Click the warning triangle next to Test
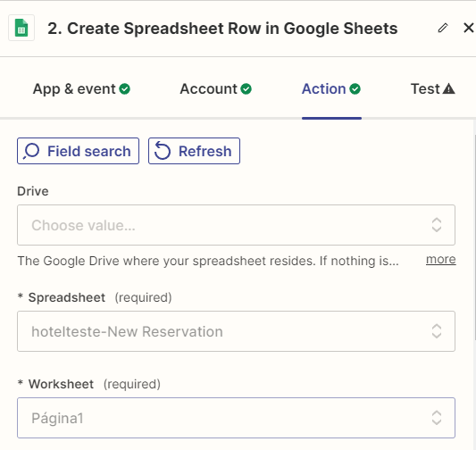Image resolution: width=476 pixels, height=450 pixels. (448, 89)
